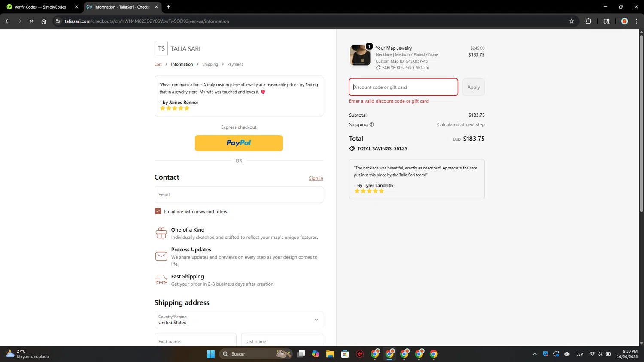This screenshot has width=644, height=362.
Task: Select the Payment breadcrumb step
Action: tap(235, 64)
